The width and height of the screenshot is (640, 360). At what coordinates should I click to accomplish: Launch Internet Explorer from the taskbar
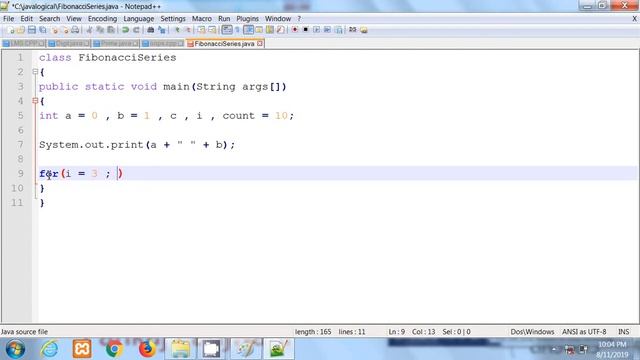(x=49, y=349)
